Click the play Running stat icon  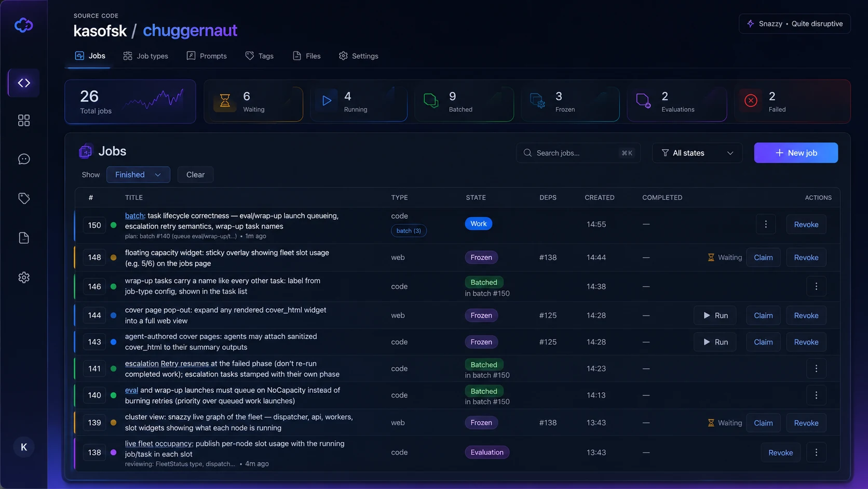[x=327, y=101]
